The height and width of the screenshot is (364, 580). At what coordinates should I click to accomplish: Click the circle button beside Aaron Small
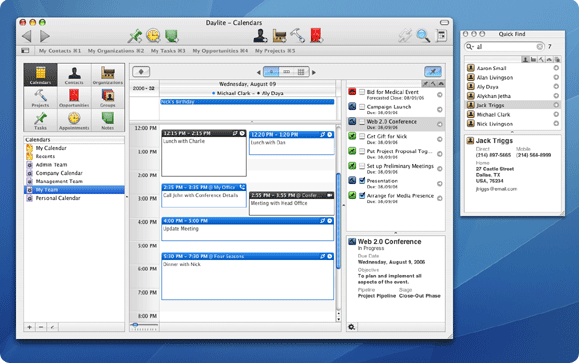tap(556, 68)
